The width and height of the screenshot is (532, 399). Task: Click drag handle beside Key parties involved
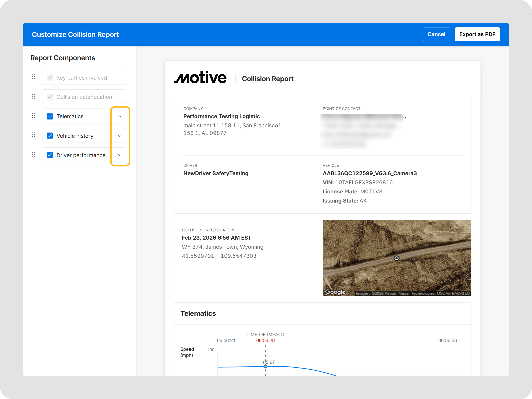34,77
